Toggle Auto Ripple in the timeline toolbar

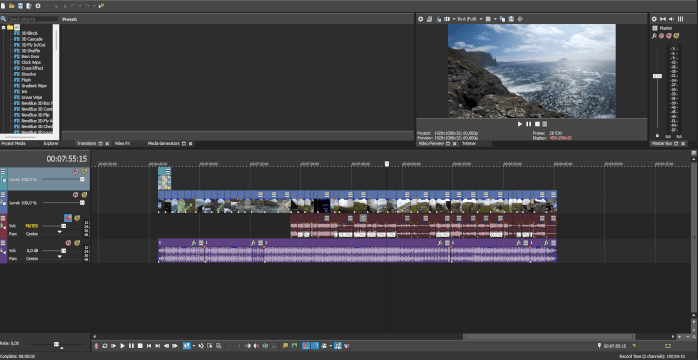pos(324,346)
